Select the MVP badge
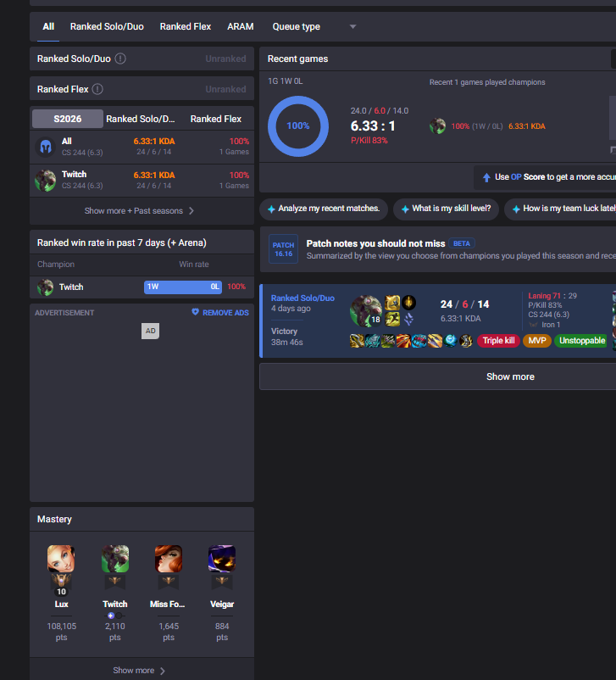The width and height of the screenshot is (616, 680). 537,341
